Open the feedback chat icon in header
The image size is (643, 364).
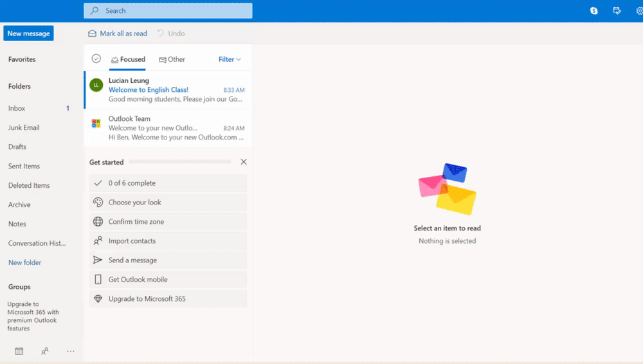(x=617, y=11)
